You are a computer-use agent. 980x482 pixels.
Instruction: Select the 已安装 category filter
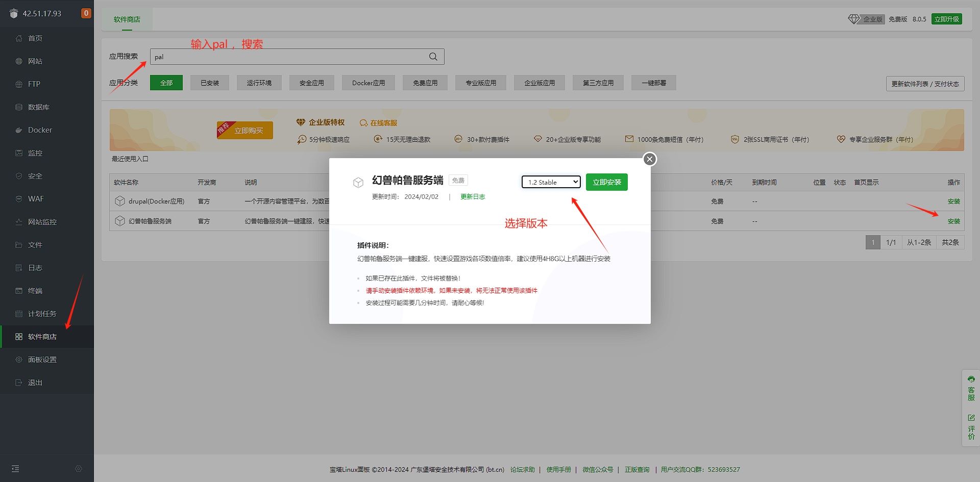[210, 83]
